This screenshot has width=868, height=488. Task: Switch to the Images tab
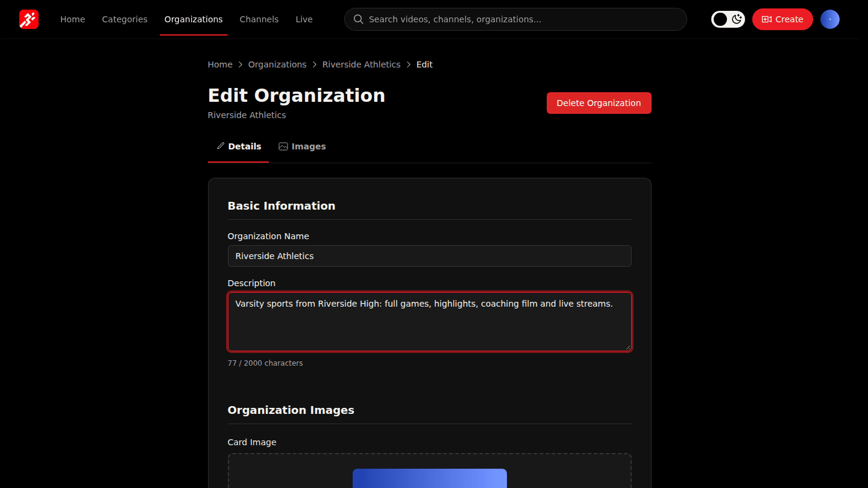click(x=302, y=146)
